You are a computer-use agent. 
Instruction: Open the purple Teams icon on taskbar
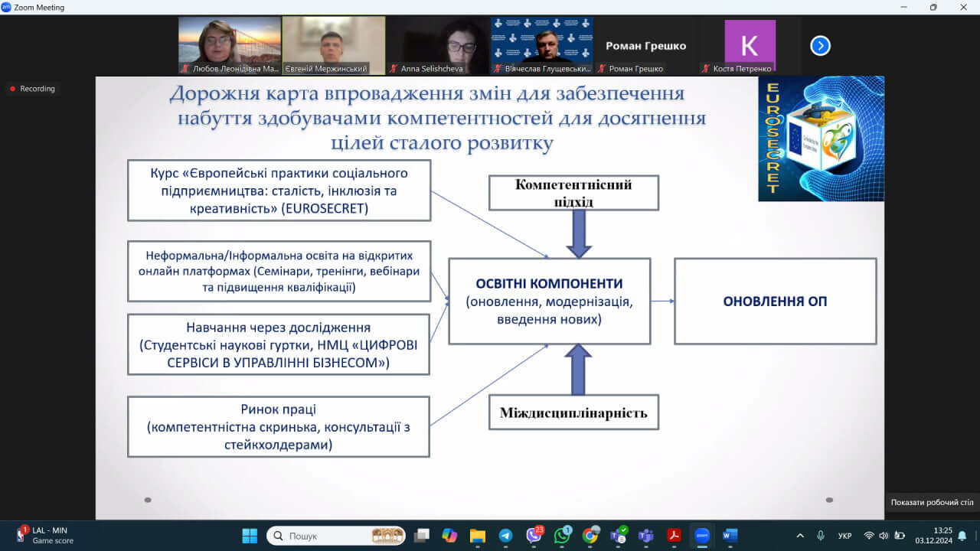(x=645, y=536)
